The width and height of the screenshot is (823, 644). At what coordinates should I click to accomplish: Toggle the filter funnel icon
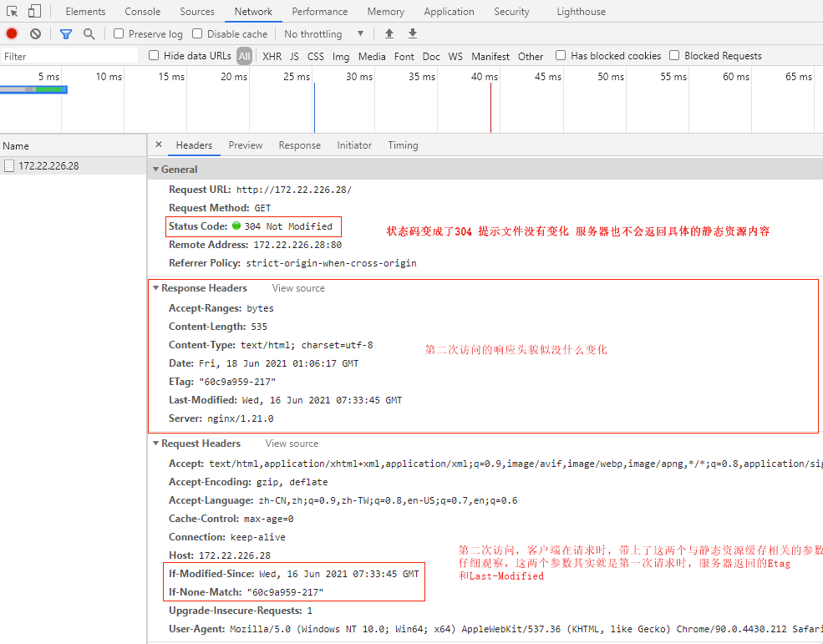coord(66,34)
